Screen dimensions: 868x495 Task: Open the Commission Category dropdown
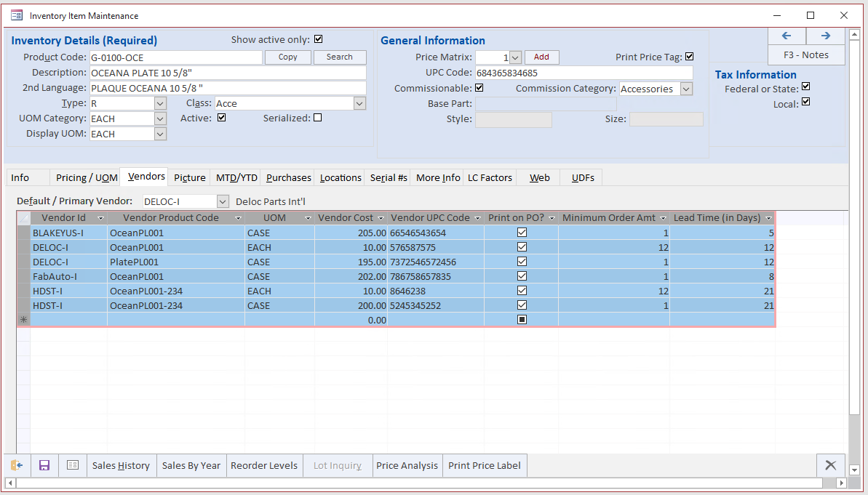click(686, 89)
